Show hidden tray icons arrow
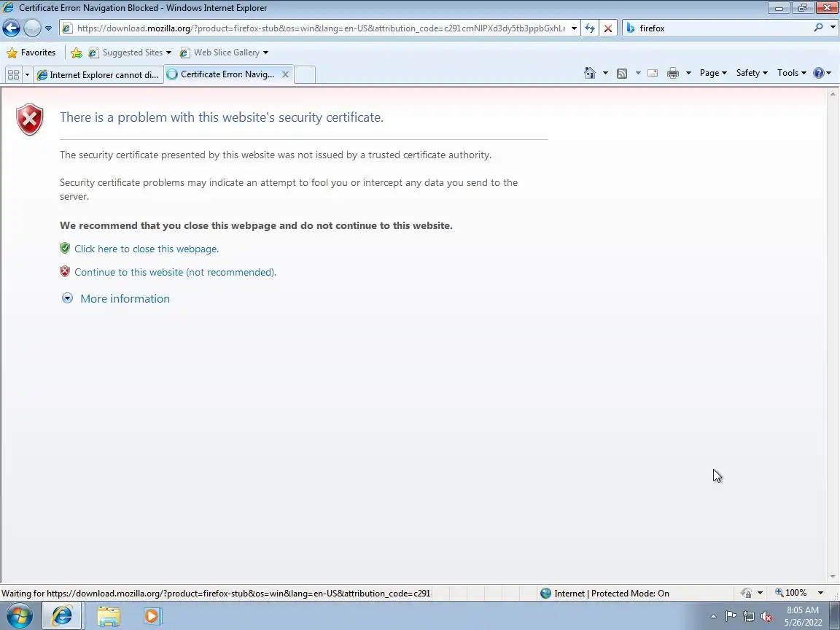Screen dimensions: 840x630 tap(713, 617)
